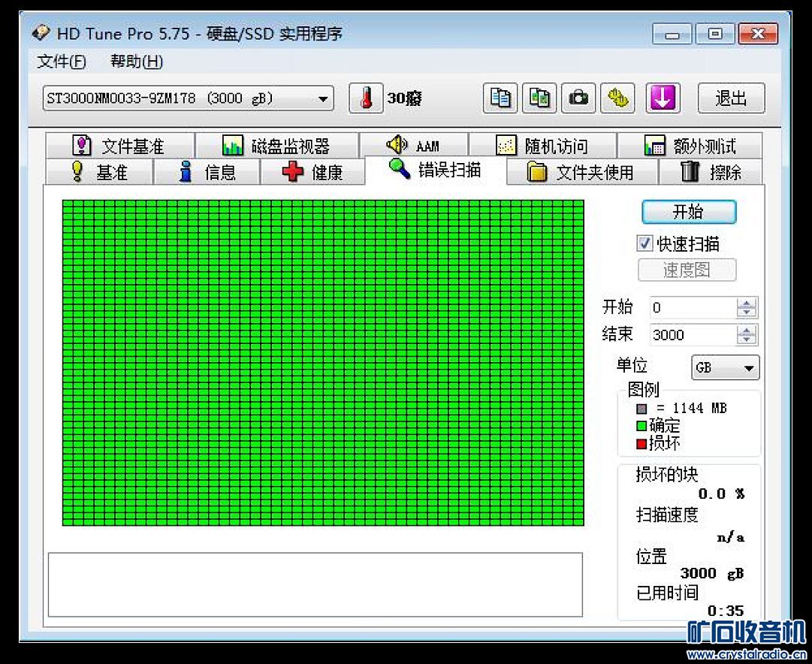Click the HD Tune Pro title bar icon
Viewport: 812px width, 664px height.
pyautogui.click(x=41, y=32)
